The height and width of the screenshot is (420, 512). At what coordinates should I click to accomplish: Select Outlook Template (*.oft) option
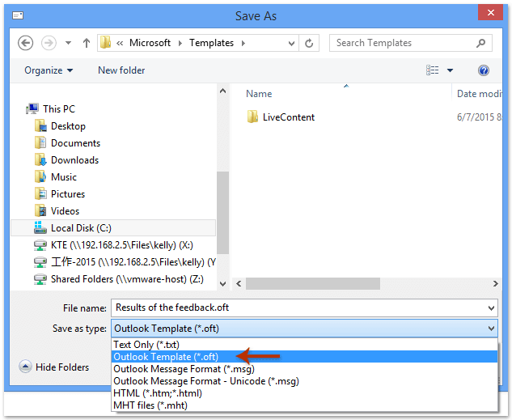166,357
